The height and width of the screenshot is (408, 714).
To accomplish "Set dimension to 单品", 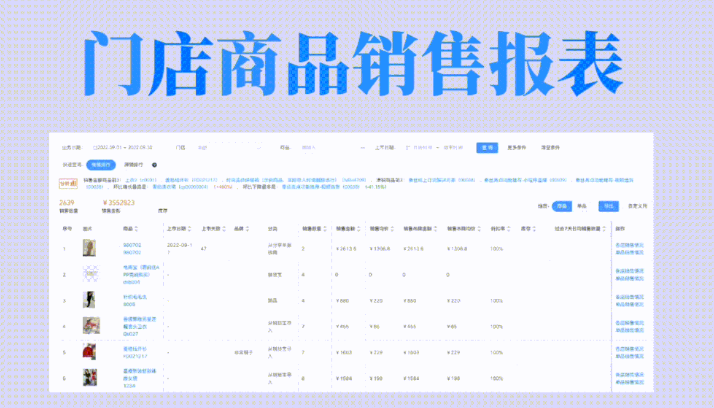I will pyautogui.click(x=581, y=206).
